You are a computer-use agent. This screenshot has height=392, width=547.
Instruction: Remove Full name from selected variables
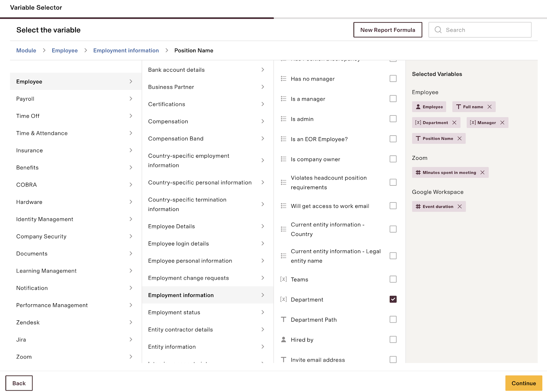click(x=490, y=107)
